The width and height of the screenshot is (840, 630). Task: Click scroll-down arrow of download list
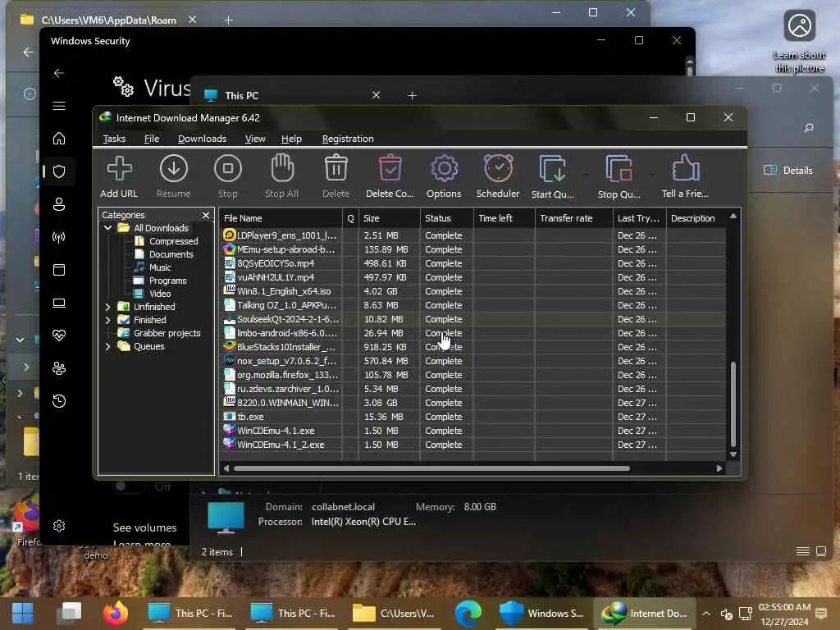click(x=733, y=454)
